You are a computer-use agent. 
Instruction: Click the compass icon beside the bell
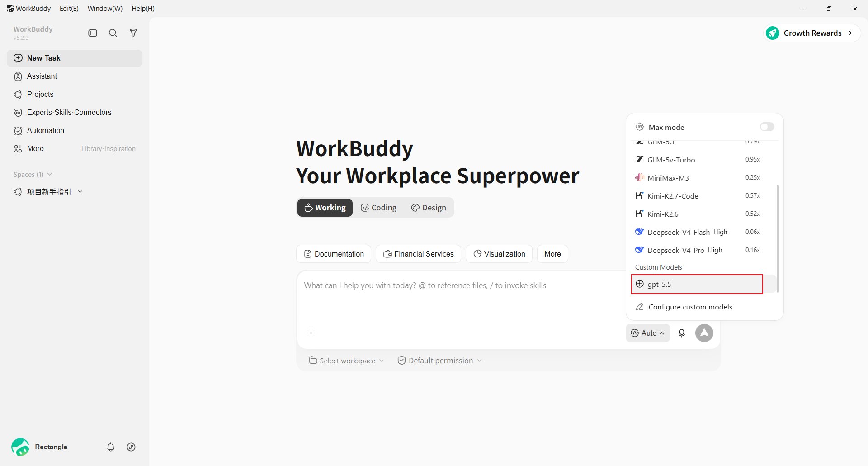(x=131, y=447)
